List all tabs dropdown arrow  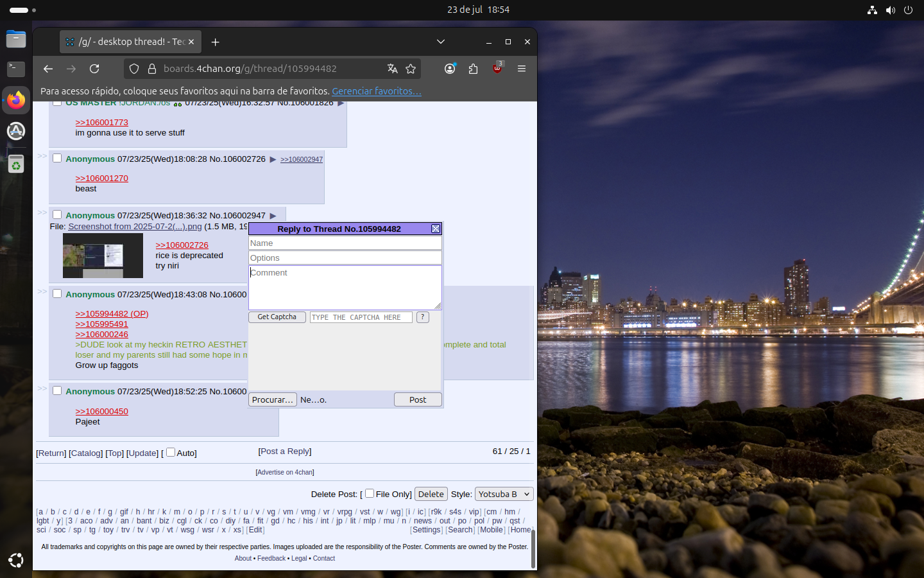[441, 42]
